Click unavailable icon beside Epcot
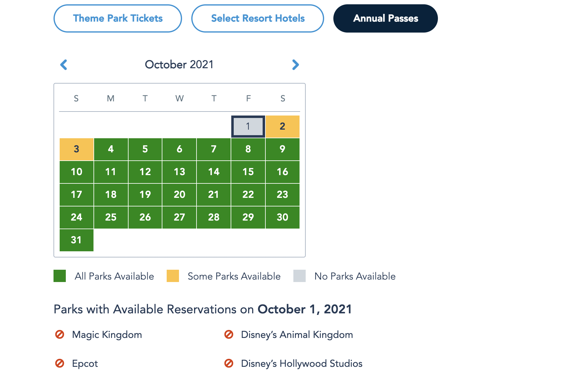Viewport: 564px width, 392px height. coord(60,363)
